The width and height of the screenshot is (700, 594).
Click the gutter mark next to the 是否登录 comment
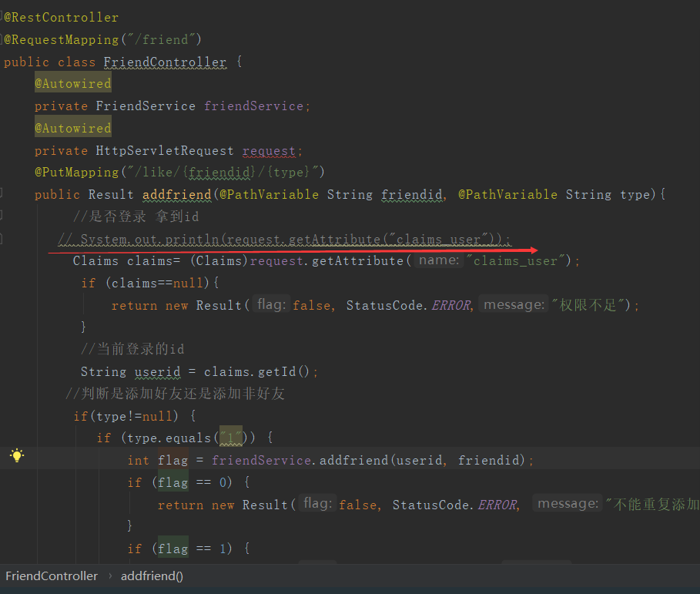point(3,216)
